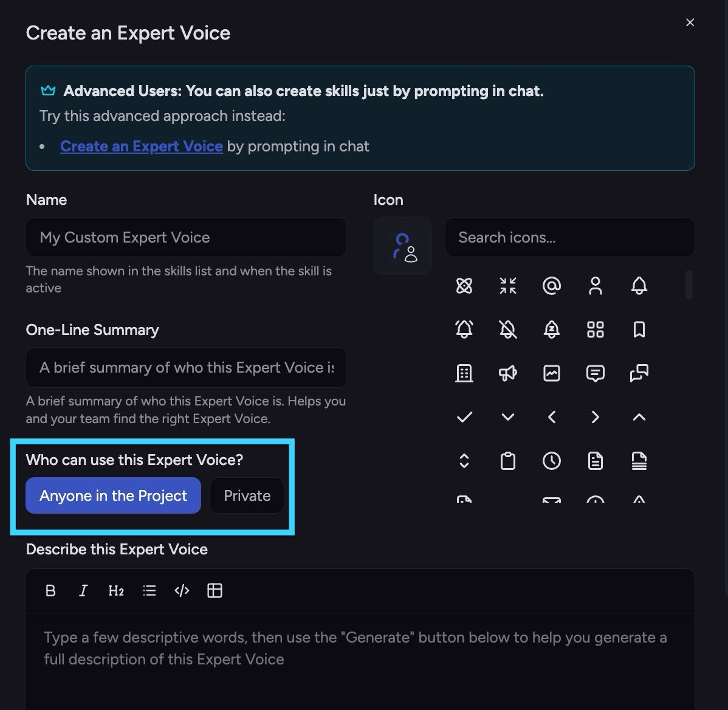The width and height of the screenshot is (728, 710).
Task: Select the clipboard icon
Action: pyautogui.click(x=507, y=461)
